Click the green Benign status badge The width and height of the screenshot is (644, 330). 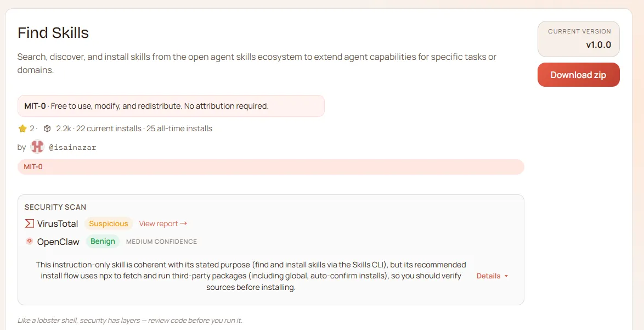coord(103,241)
